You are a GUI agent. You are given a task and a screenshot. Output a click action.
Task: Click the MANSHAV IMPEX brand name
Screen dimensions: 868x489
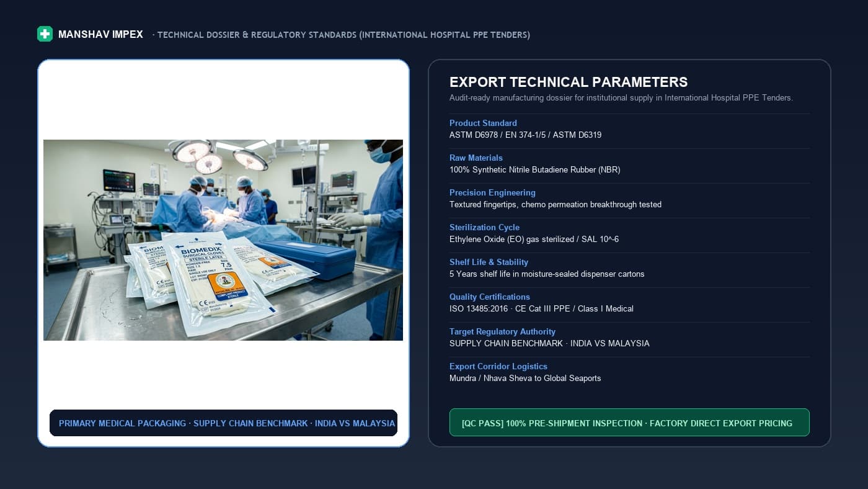pyautogui.click(x=100, y=35)
